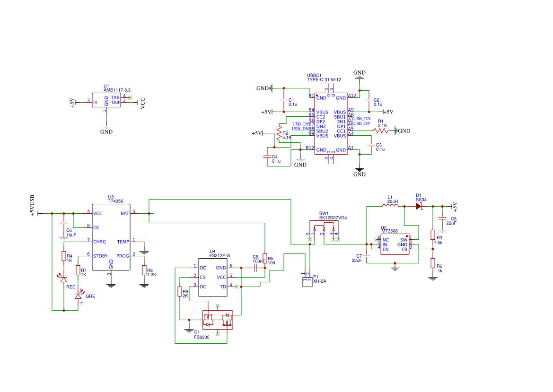The image size is (553, 392).
Task: Select the R4 resistor symbol
Action: tap(64, 256)
